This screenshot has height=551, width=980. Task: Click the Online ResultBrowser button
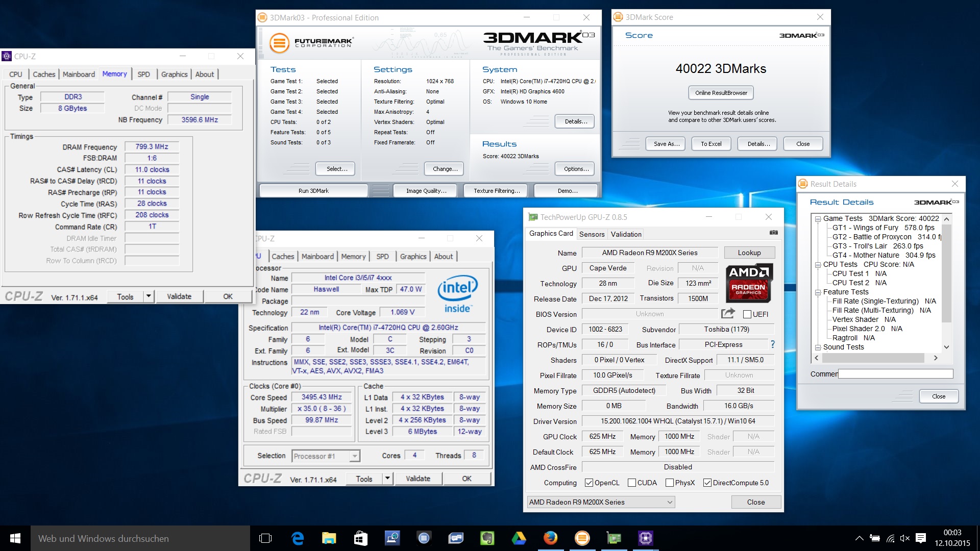coord(721,93)
